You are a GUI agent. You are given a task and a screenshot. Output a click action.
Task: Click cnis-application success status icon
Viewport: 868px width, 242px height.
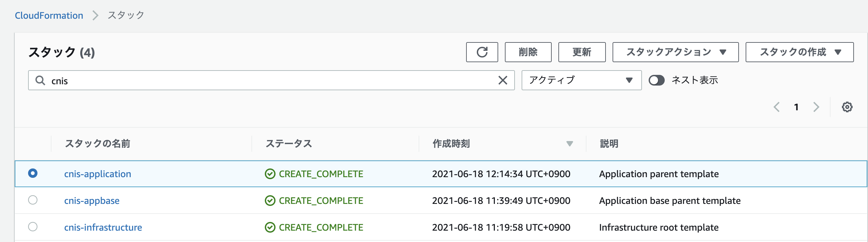coord(270,174)
